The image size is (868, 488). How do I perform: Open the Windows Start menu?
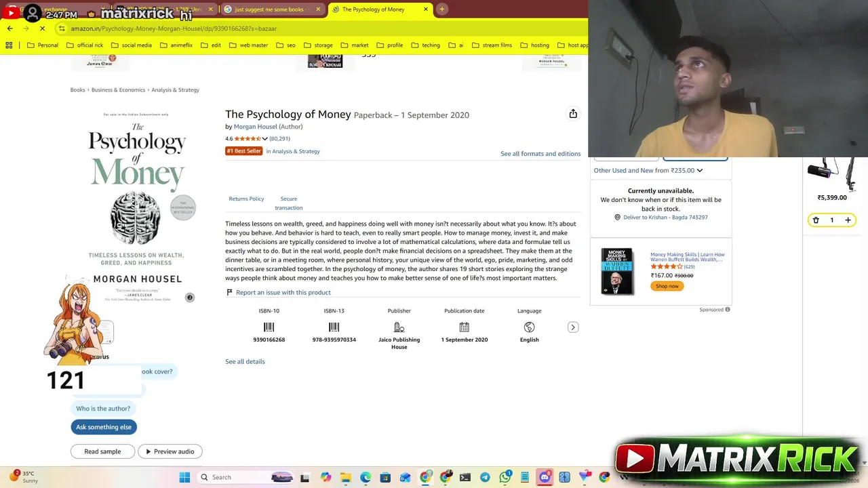tap(184, 477)
